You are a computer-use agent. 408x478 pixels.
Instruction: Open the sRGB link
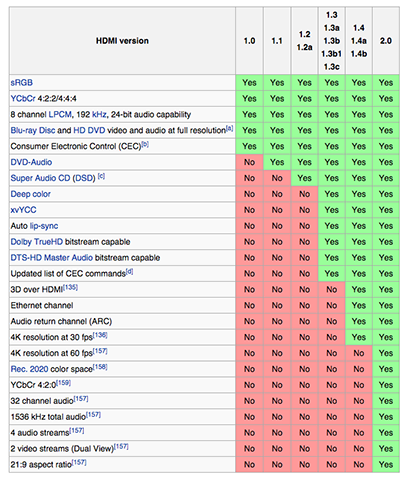22,83
